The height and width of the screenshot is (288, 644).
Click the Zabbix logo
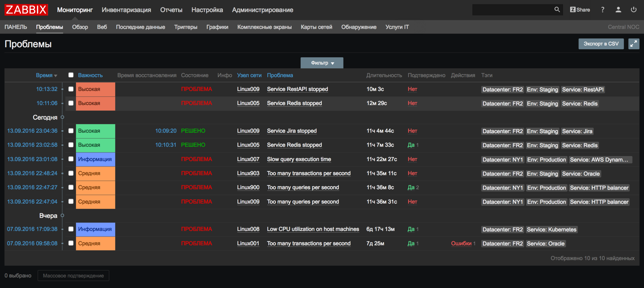point(26,10)
